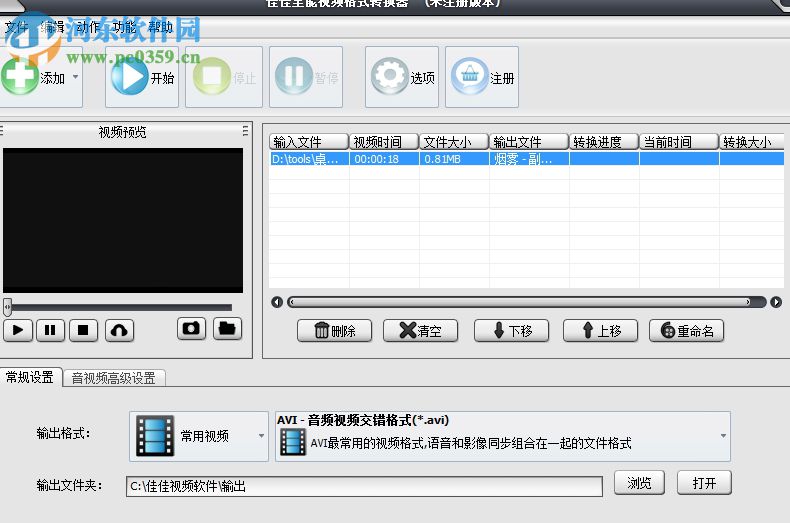Move the file up with 上移

click(x=601, y=331)
